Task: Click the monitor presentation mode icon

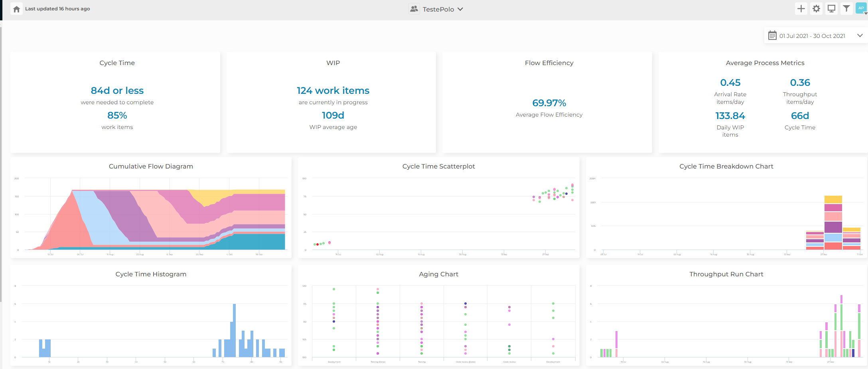Action: [x=831, y=9]
